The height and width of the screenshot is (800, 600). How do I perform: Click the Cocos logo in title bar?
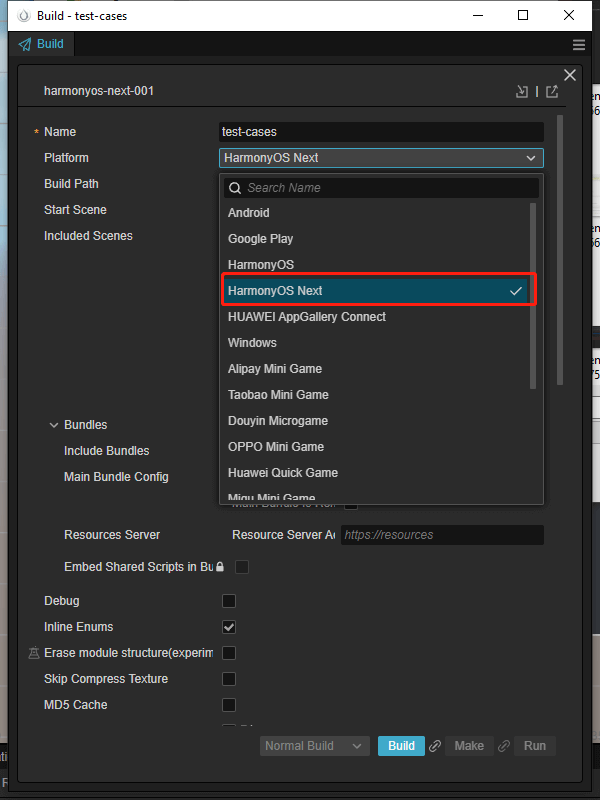(23, 16)
